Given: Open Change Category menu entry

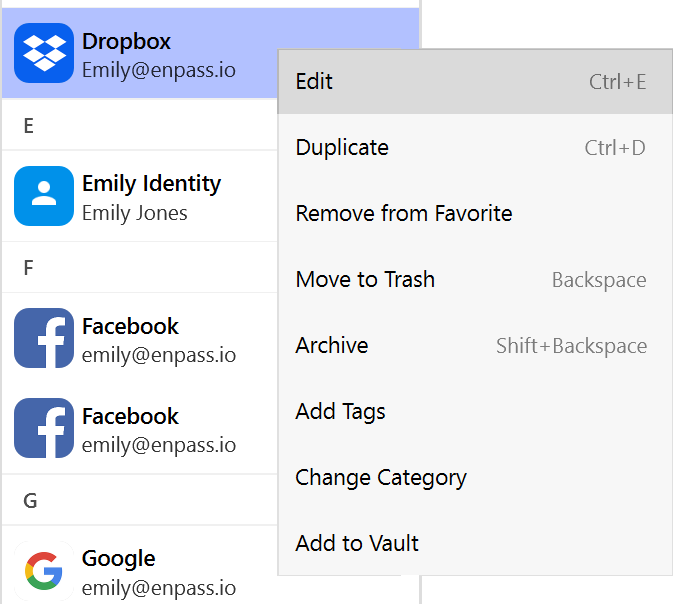Looking at the screenshot, I should pyautogui.click(x=475, y=477).
